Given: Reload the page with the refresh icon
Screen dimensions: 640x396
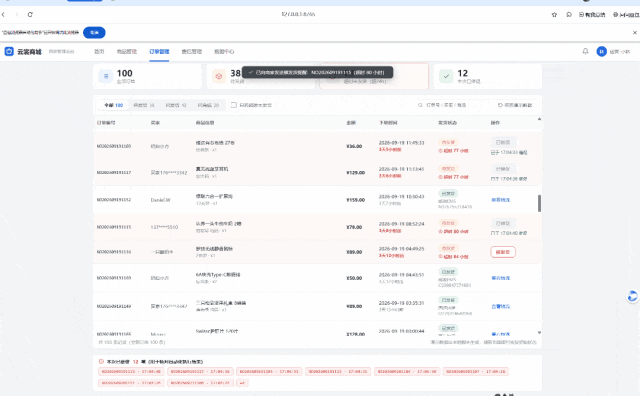Looking at the screenshot, I should [x=30, y=14].
